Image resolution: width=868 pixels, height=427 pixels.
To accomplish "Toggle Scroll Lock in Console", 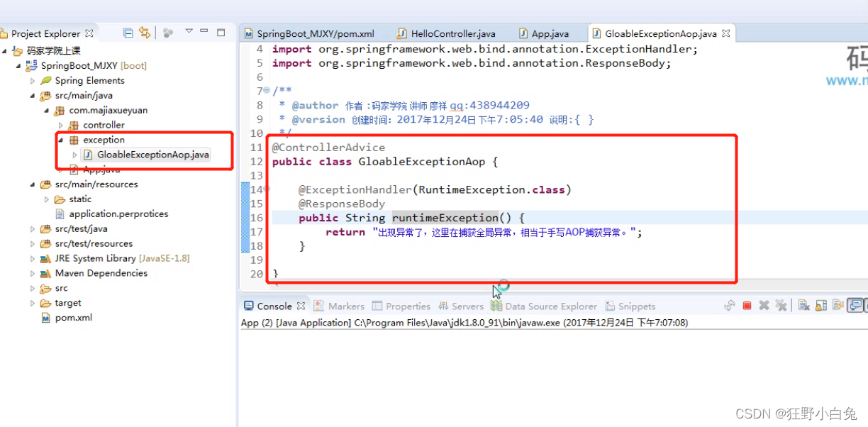I will coord(820,306).
